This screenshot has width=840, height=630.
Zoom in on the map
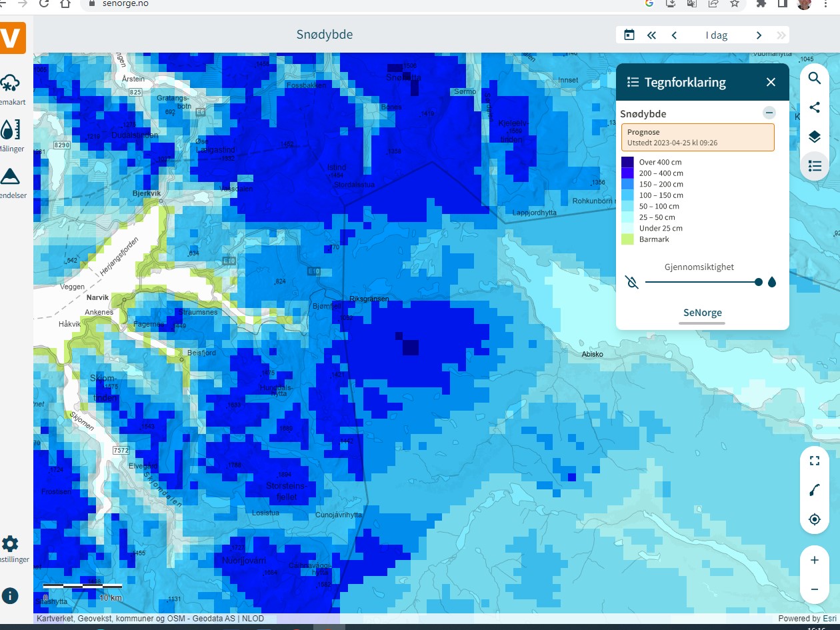point(814,560)
